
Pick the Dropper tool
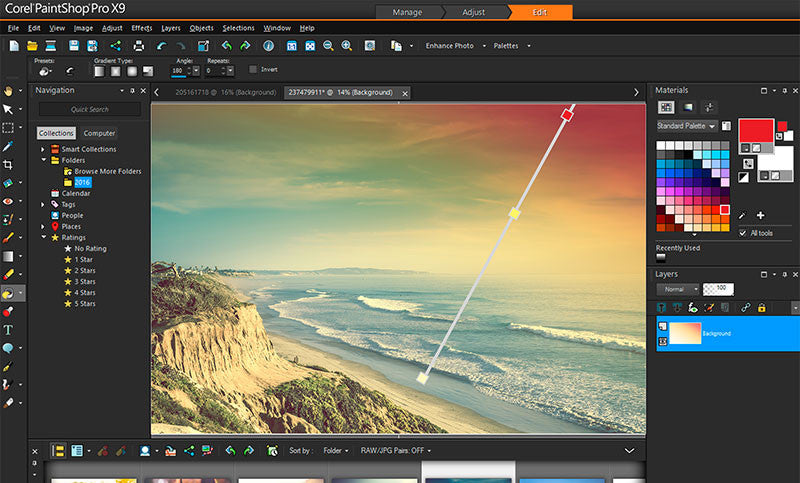click(8, 146)
